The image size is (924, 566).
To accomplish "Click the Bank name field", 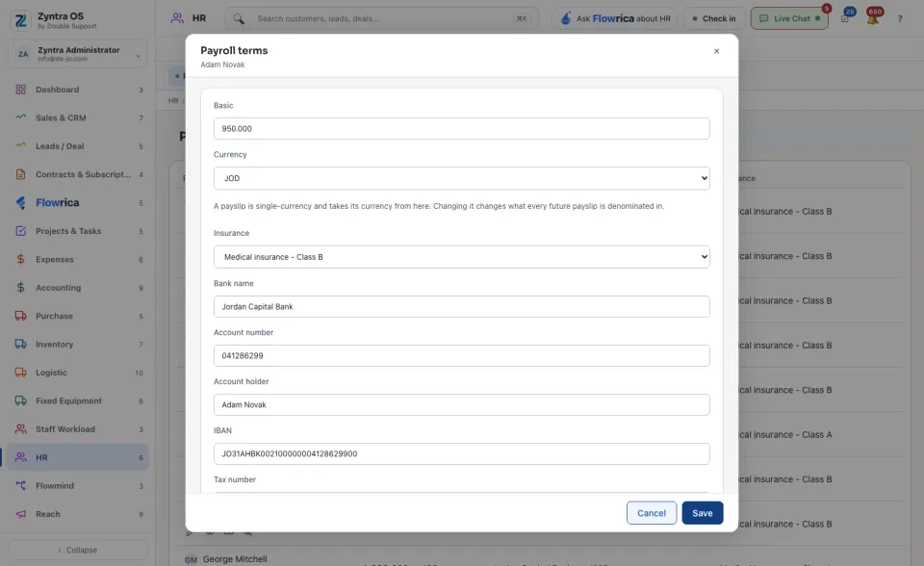I will pos(461,306).
